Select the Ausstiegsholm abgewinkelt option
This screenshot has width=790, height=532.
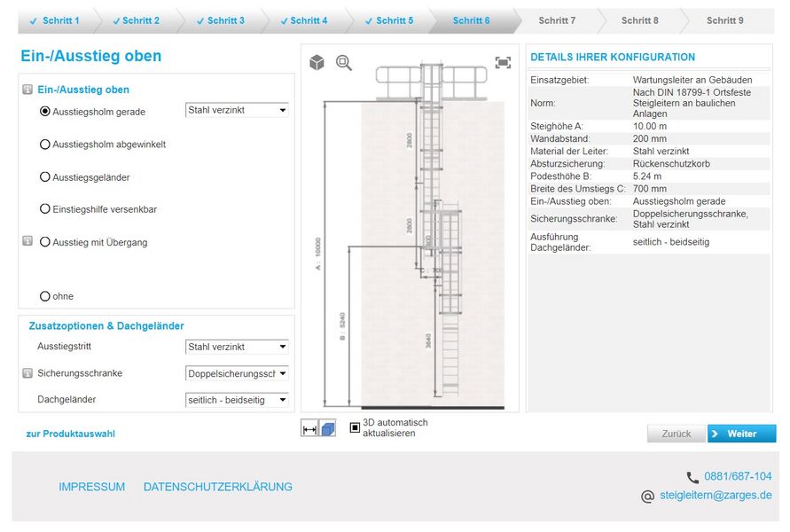[44, 145]
